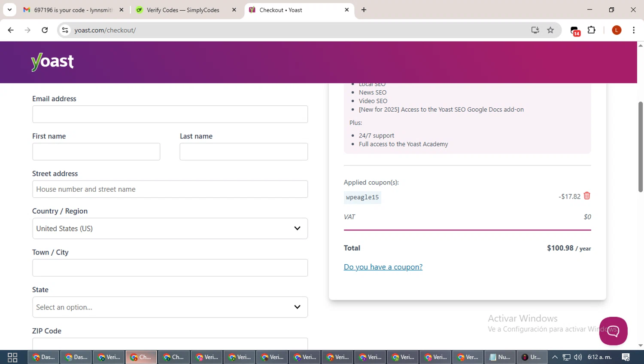Click the Do you have a coupon? link
Screen dimensions: 644x364
point(383,267)
